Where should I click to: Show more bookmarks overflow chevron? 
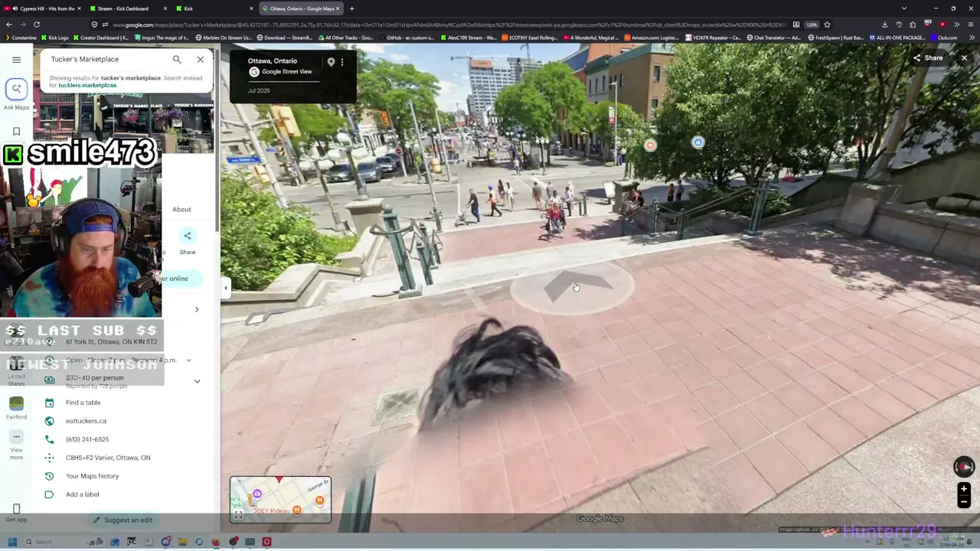(x=970, y=37)
